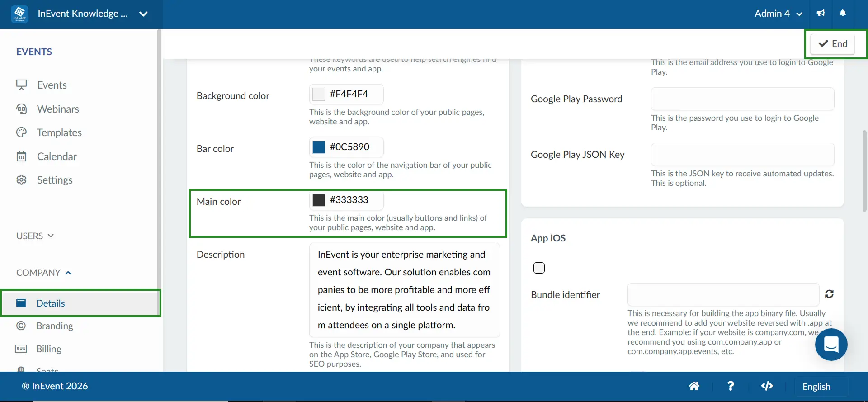The image size is (868, 402).
Task: Click the Bar color swatch
Action: [319, 147]
